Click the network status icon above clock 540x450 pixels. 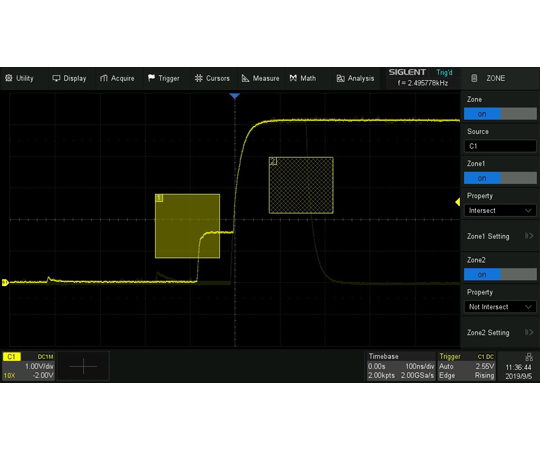[529, 357]
